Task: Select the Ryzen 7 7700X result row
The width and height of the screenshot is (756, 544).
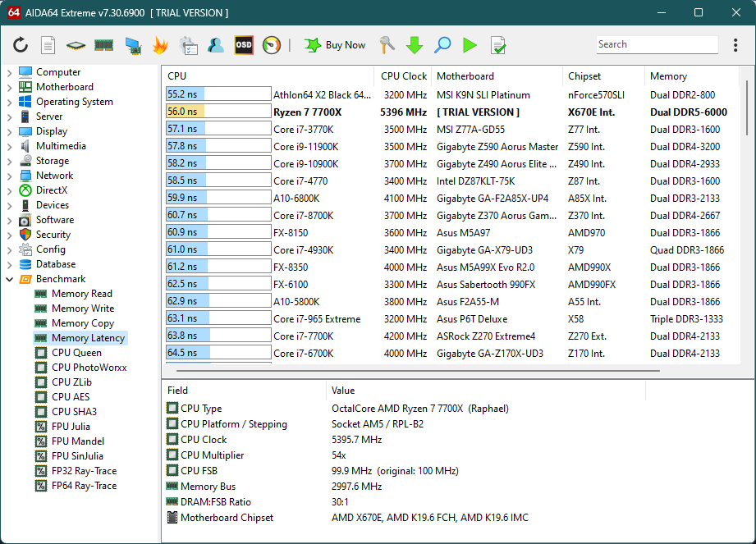Action: [x=451, y=112]
